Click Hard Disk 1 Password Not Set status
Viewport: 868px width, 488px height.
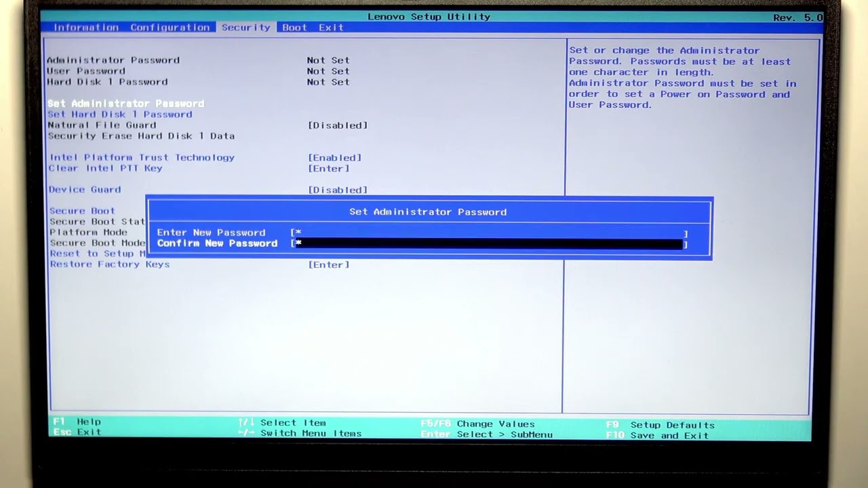click(x=328, y=82)
